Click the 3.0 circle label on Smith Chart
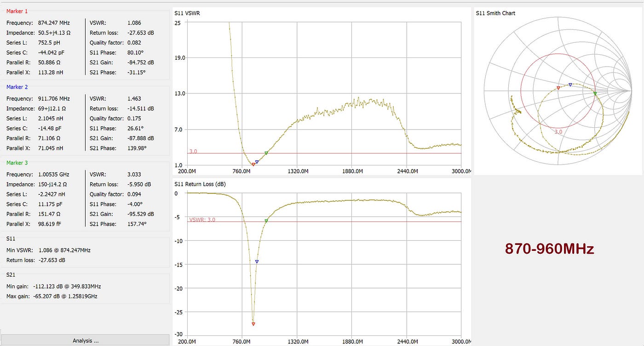Screen dimensions: 644x346 (x=558, y=131)
